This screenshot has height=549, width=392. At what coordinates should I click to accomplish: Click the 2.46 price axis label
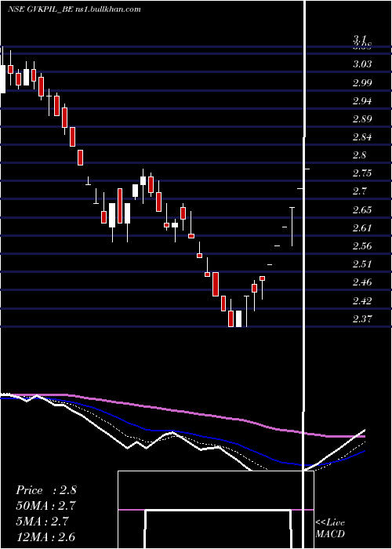362,282
